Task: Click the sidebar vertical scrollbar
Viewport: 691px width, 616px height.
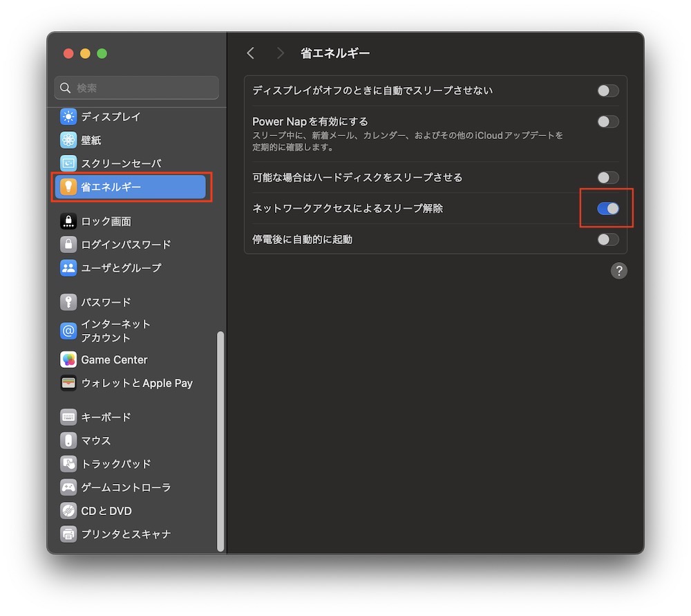Action: click(x=220, y=441)
